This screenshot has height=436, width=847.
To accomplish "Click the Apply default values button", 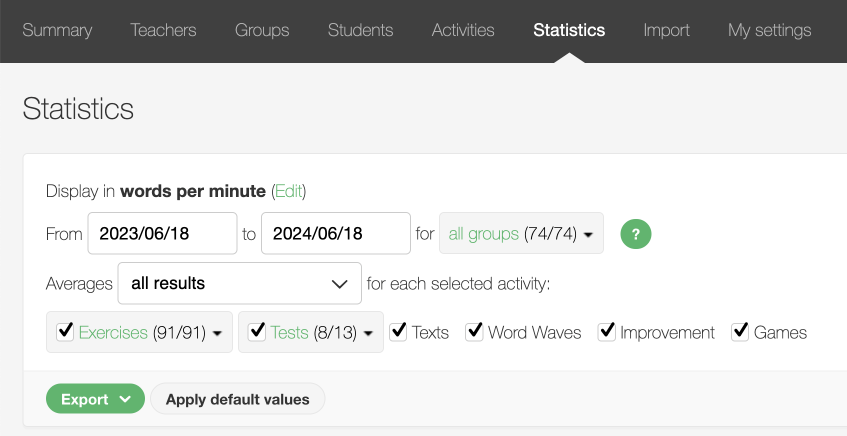I will 237,399.
